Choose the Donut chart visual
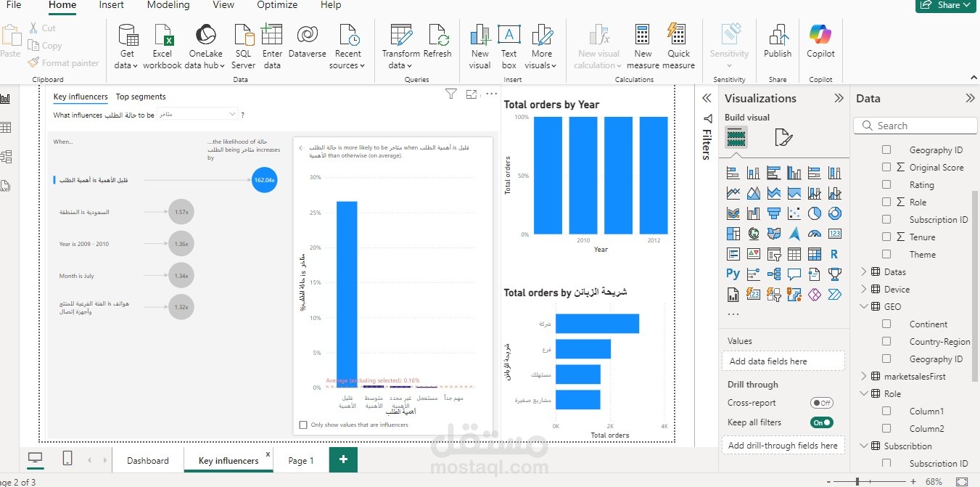Screen dimensions: 980x487 (x=834, y=213)
